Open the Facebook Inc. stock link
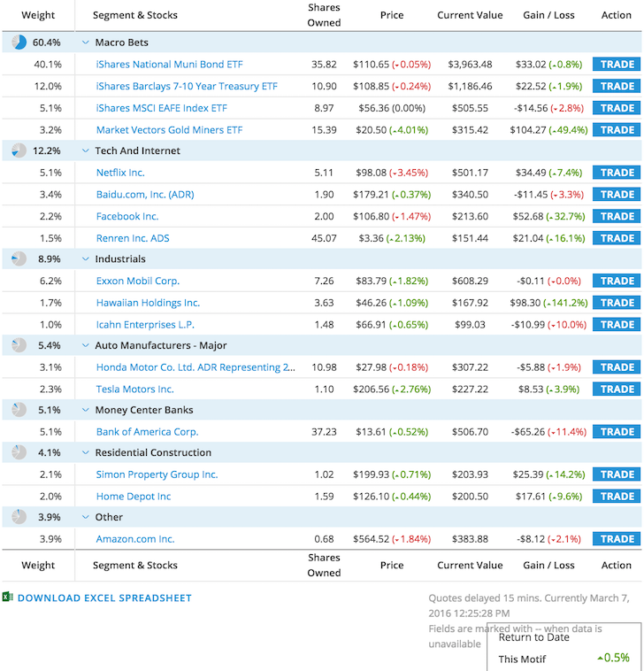Image resolution: width=644 pixels, height=671 pixels. (127, 216)
